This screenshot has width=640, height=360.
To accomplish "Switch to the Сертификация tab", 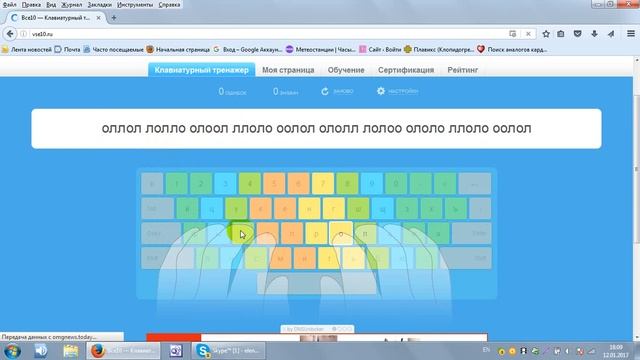I will (x=406, y=70).
